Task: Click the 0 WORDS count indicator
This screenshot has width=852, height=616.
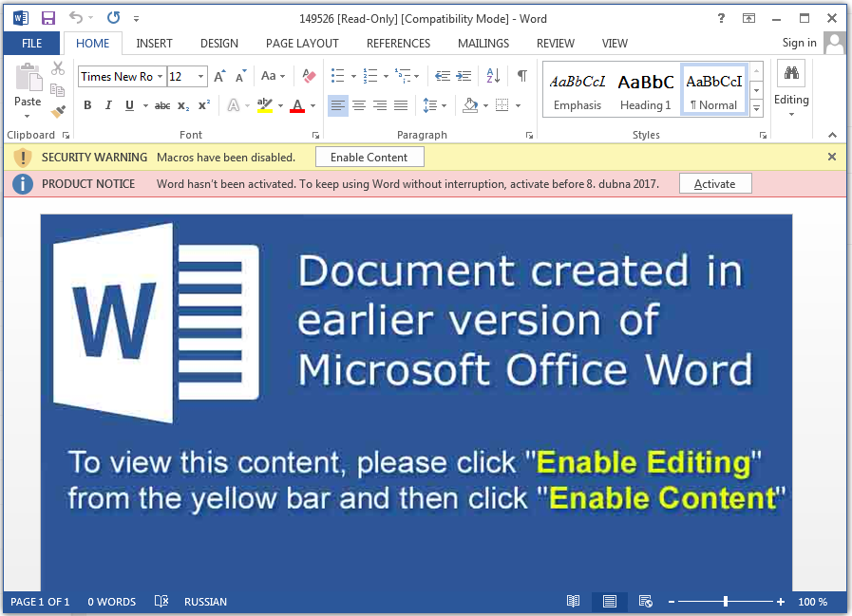Action: 112,602
